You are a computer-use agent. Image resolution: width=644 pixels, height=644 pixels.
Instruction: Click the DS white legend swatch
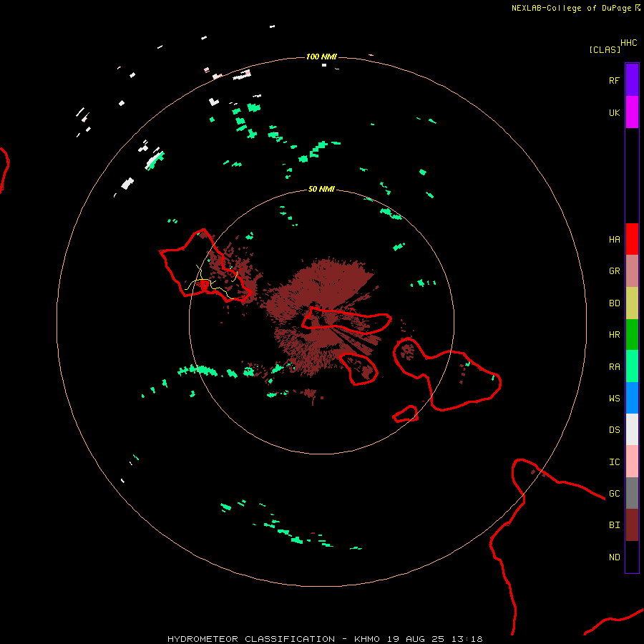pyautogui.click(x=632, y=429)
